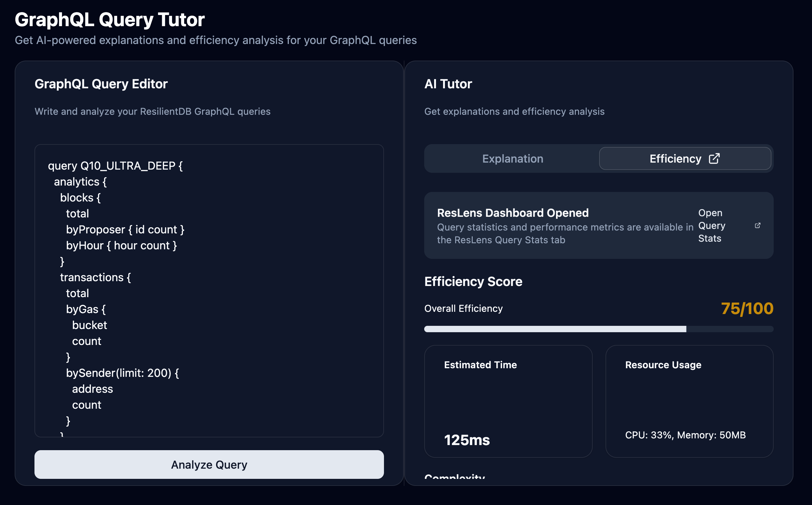Place cursor on bySender(limit: 200) line
Viewport: 812px width, 505px height.
122,373
